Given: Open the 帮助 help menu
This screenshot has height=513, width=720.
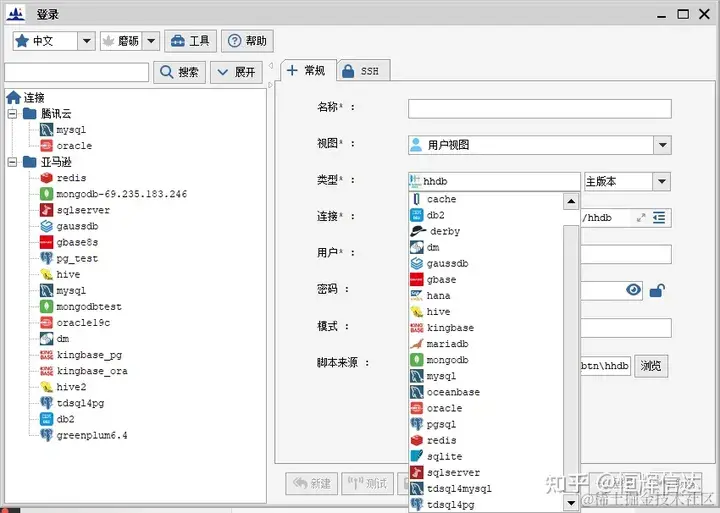Looking at the screenshot, I should [x=247, y=41].
